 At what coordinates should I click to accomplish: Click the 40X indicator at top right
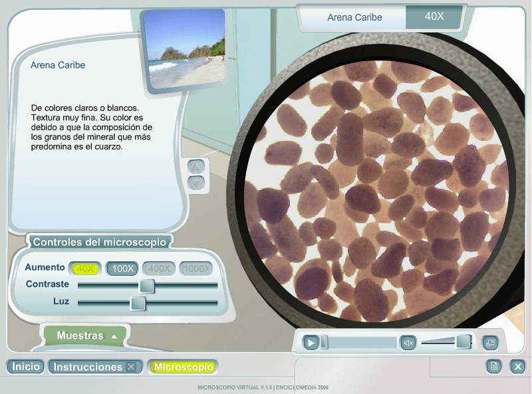pyautogui.click(x=435, y=18)
